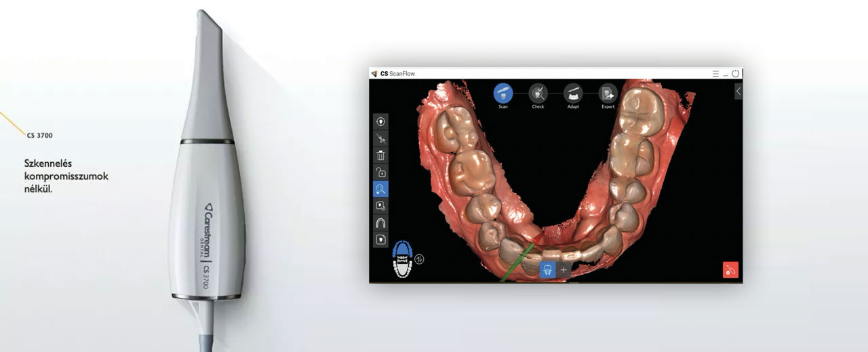Screen dimensions: 868x352
Task: Click the bottom document icon in left toolbar
Action: 381,239
